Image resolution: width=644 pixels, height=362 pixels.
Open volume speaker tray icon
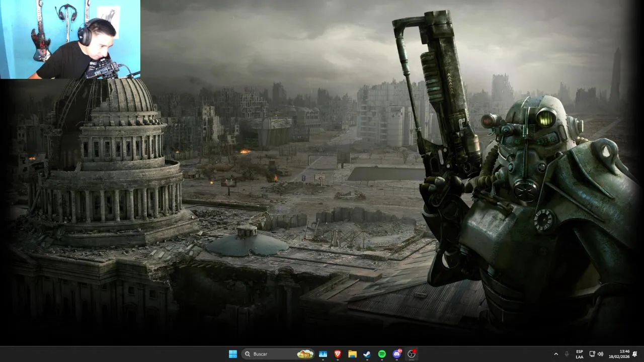(x=600, y=354)
